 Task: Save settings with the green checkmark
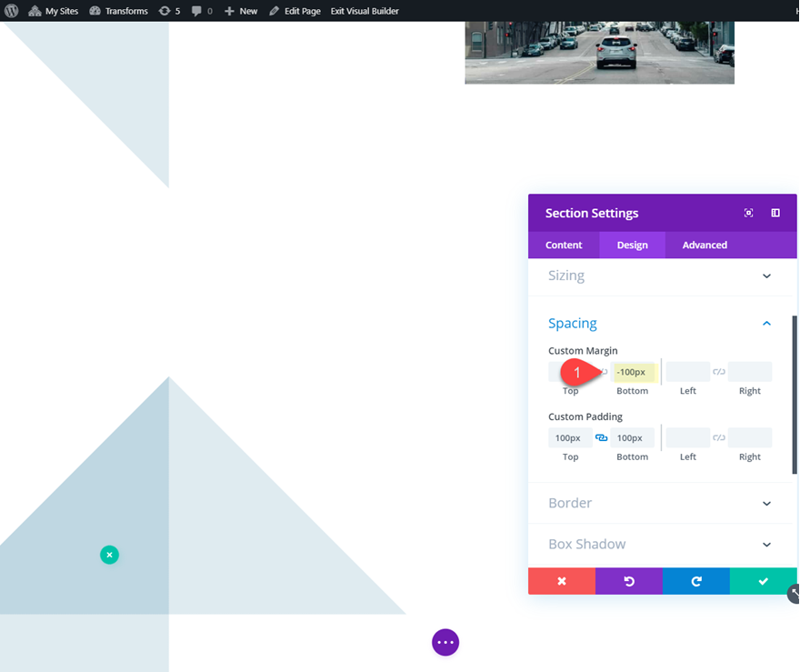pos(764,581)
